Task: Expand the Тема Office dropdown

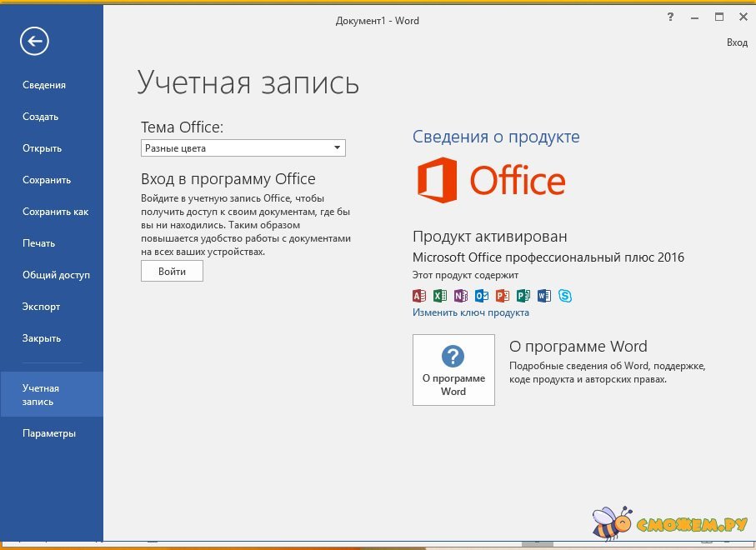Action: (243, 148)
